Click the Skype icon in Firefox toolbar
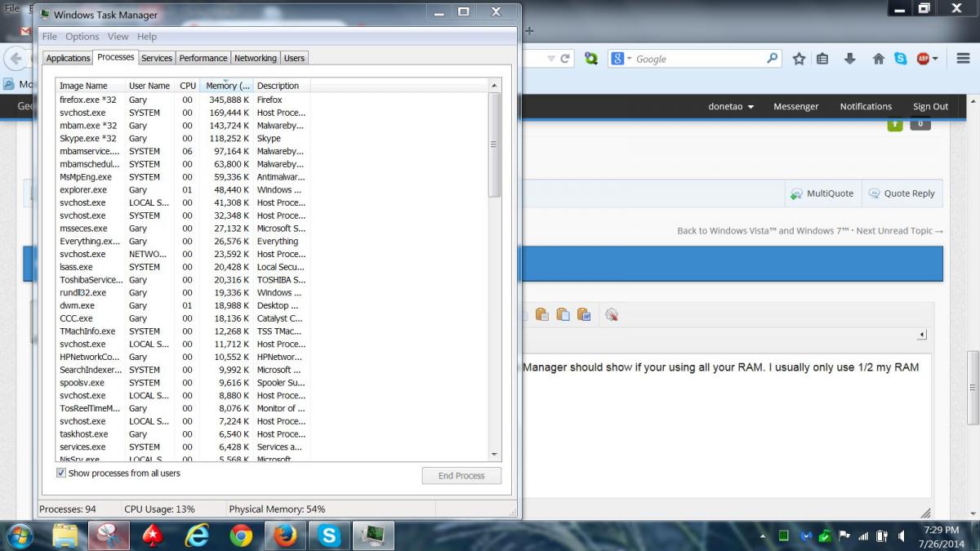The width and height of the screenshot is (980, 551). (901, 59)
